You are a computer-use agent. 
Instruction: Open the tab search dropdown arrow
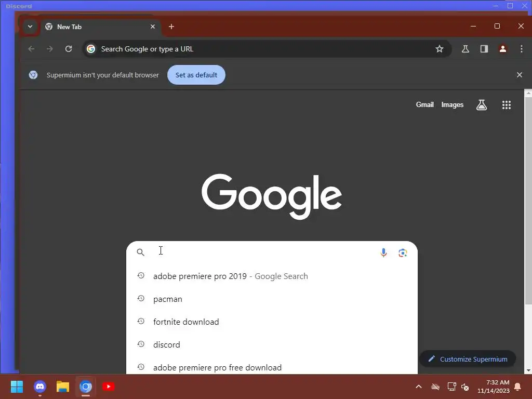click(x=30, y=26)
